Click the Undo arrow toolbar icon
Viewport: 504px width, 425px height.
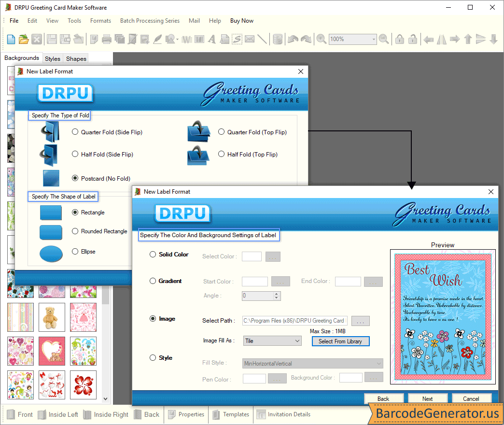[x=293, y=39]
